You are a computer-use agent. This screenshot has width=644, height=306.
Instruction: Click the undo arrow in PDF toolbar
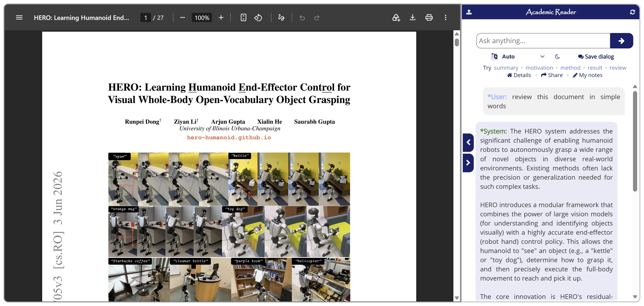(302, 17)
